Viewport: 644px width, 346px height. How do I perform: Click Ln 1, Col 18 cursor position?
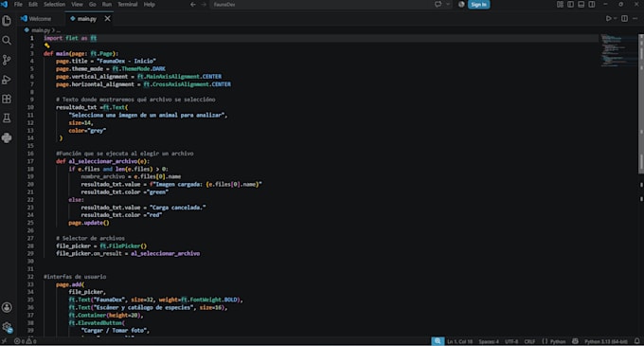[459, 341]
